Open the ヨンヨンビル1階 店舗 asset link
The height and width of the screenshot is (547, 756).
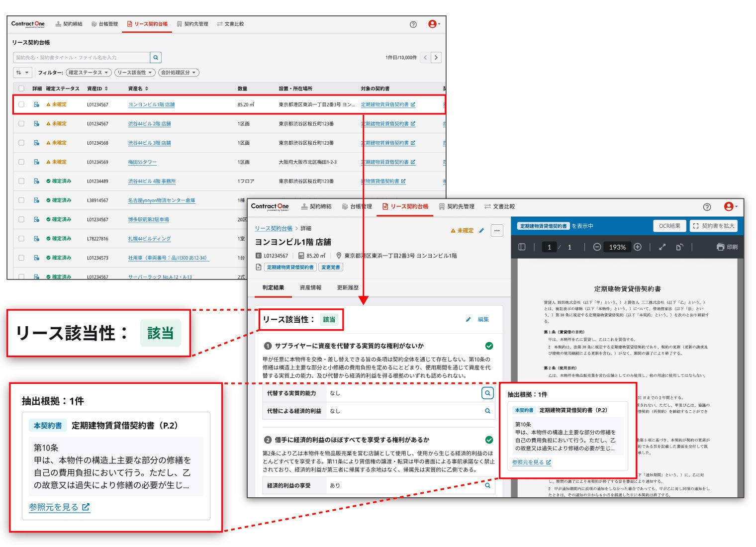click(x=151, y=105)
